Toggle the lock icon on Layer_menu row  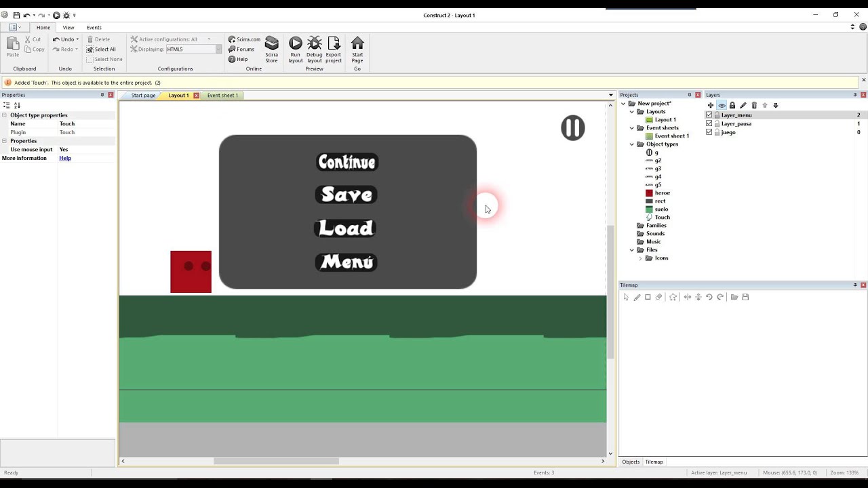coord(717,115)
